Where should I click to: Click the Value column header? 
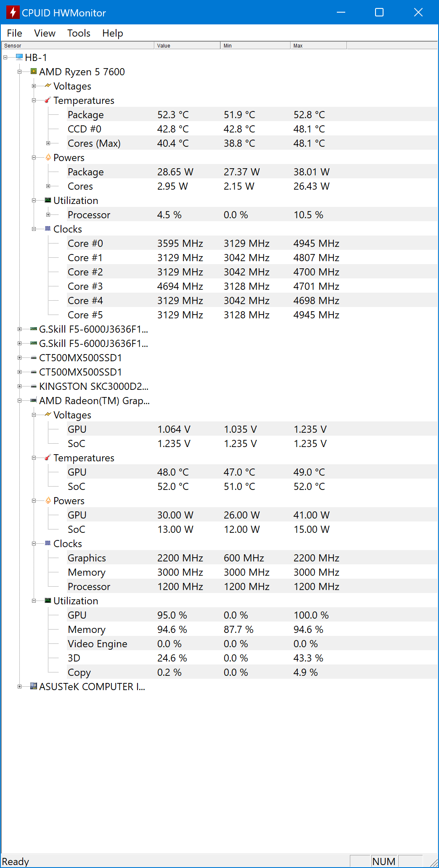pyautogui.click(x=187, y=45)
